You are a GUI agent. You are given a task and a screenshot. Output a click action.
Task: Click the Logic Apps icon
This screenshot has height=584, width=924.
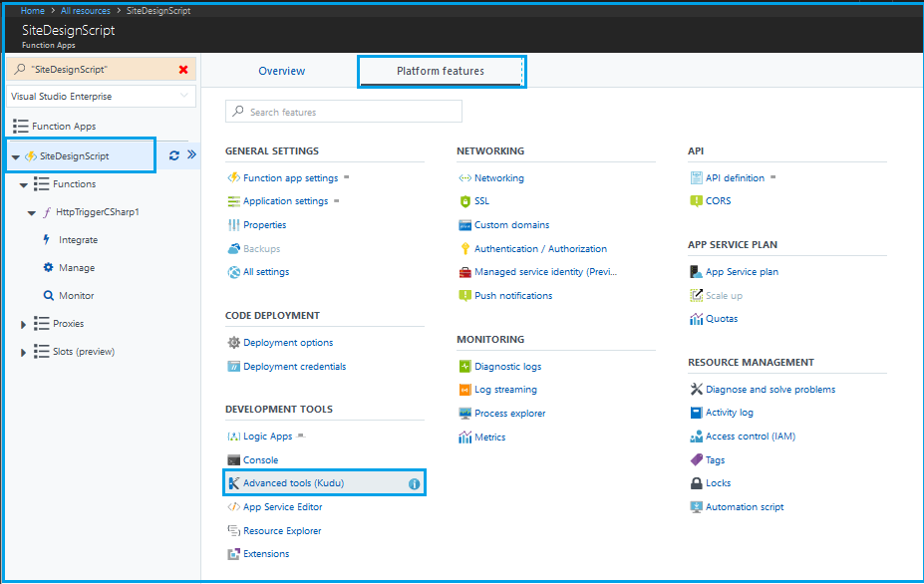pyautogui.click(x=234, y=437)
